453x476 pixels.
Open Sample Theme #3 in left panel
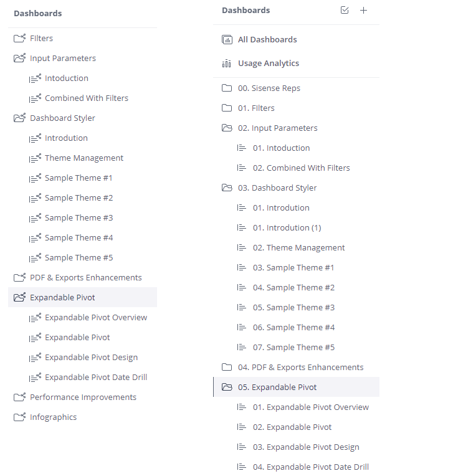click(79, 217)
